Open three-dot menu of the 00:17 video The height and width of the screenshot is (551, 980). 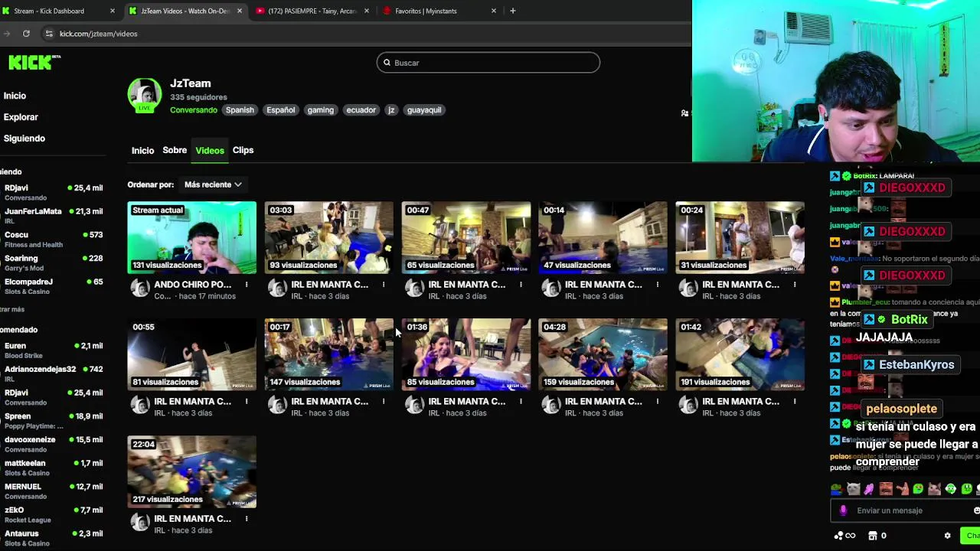[x=384, y=402]
